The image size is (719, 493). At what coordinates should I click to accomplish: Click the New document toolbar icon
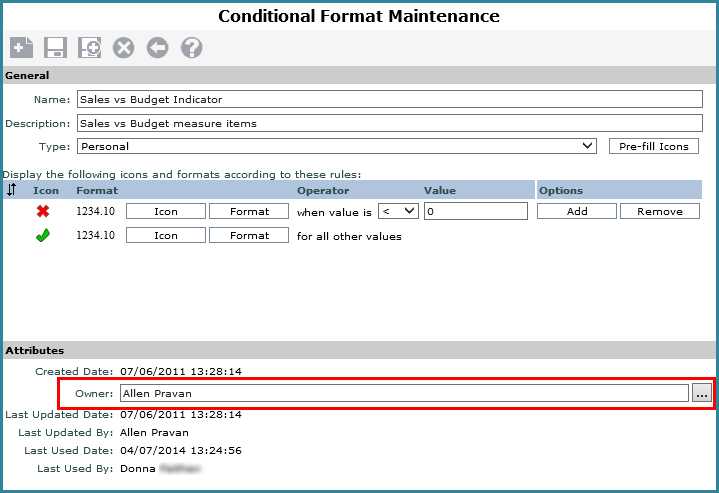tap(21, 47)
